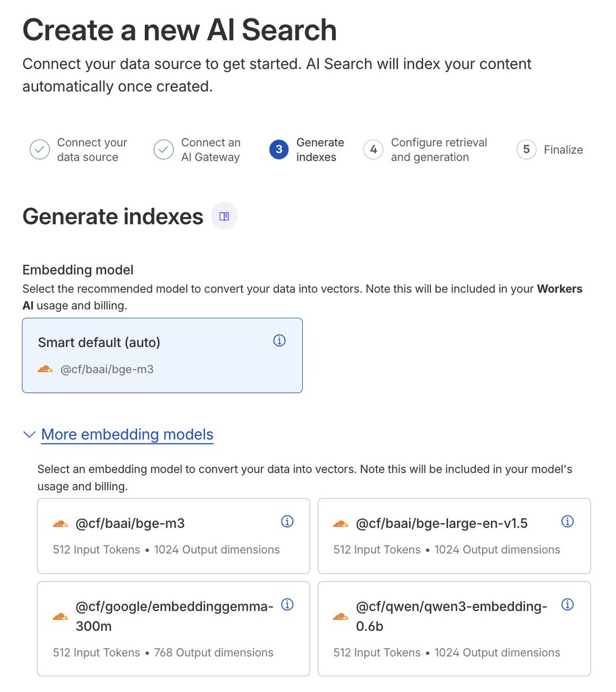The image size is (616, 692).
Task: Go to Connect your data source step
Action: click(92, 150)
